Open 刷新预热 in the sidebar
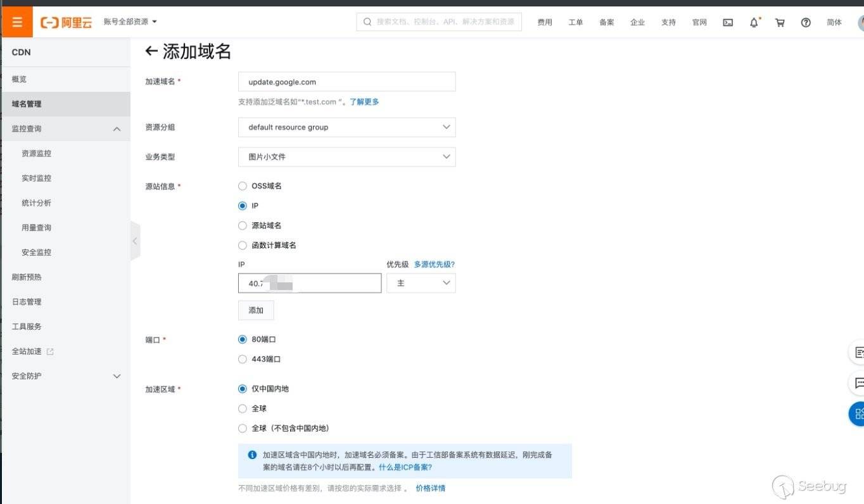 (x=27, y=277)
